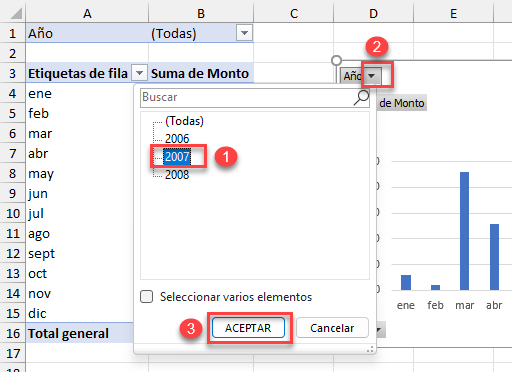Click the ene bar in the chart
Screen dimensions: 512x372
(x=406, y=282)
